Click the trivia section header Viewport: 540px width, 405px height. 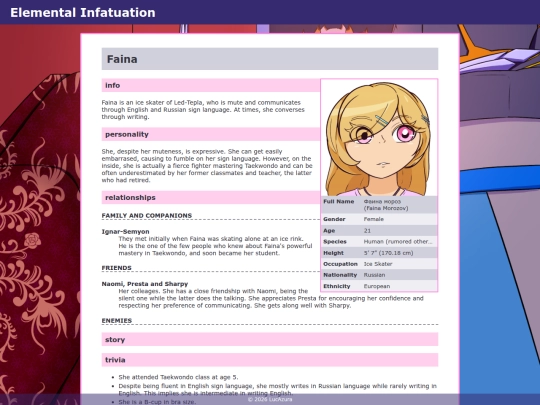coord(270,360)
